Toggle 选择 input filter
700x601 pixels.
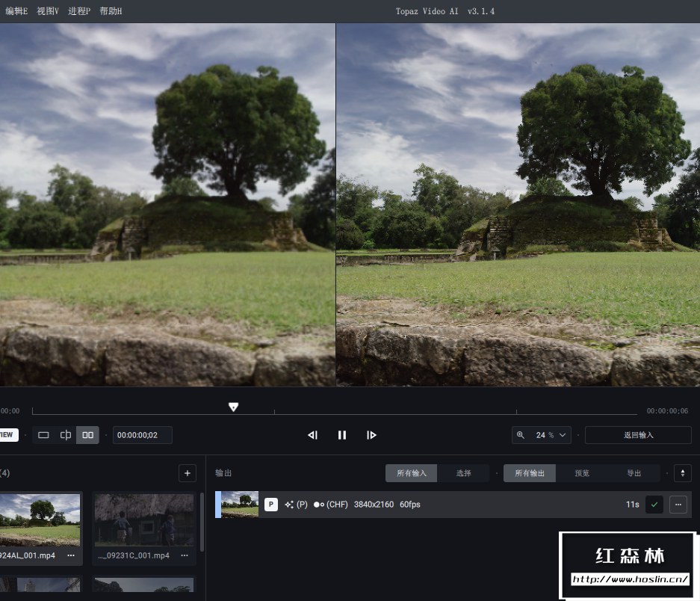[x=463, y=473]
